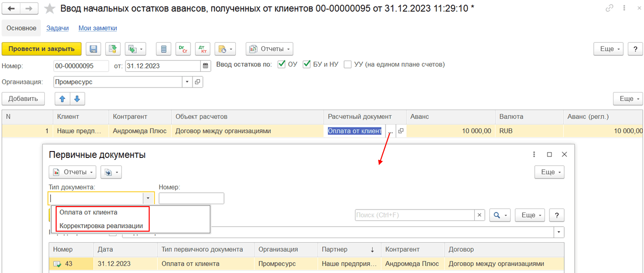Add document to favorites with star
The image size is (644, 273).
click(x=50, y=8)
